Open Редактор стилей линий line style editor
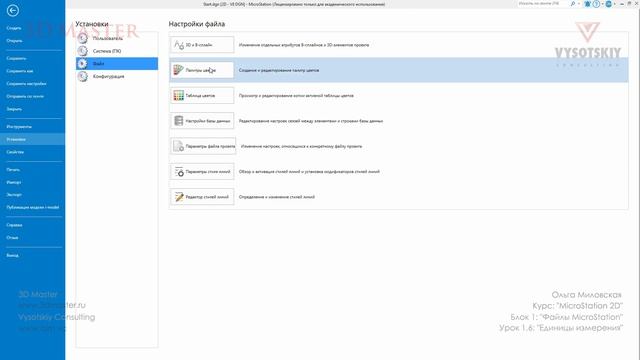 click(x=202, y=197)
